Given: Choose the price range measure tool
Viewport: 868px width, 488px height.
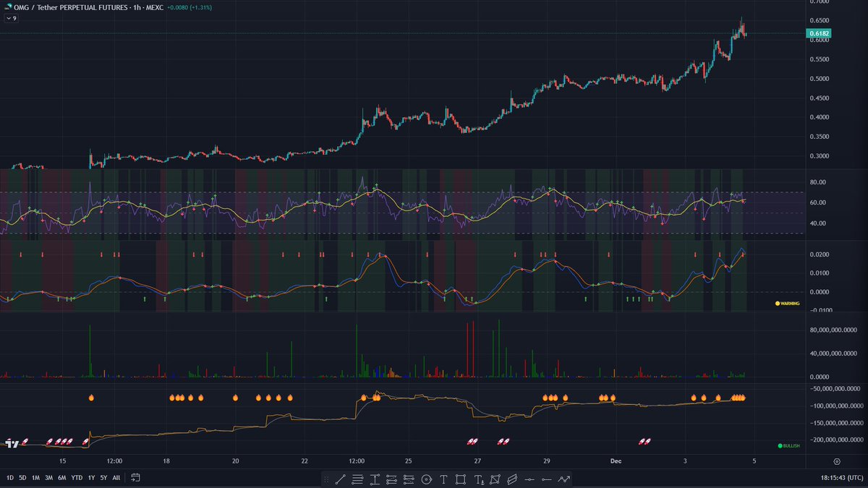Looking at the screenshot, I should point(375,479).
